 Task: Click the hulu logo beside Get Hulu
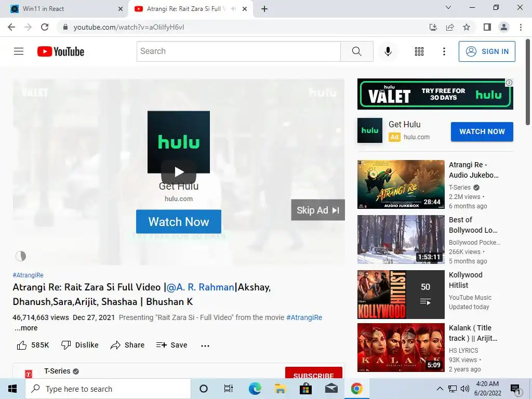click(x=370, y=130)
